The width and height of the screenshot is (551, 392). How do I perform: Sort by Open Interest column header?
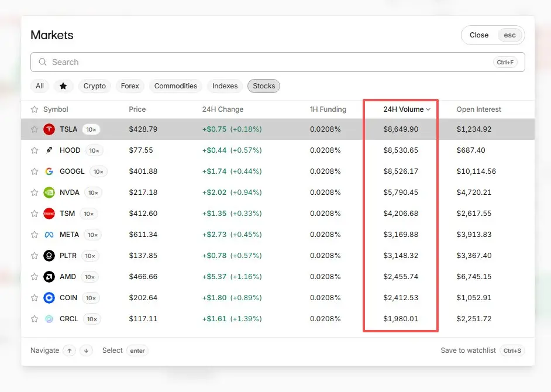(x=478, y=109)
